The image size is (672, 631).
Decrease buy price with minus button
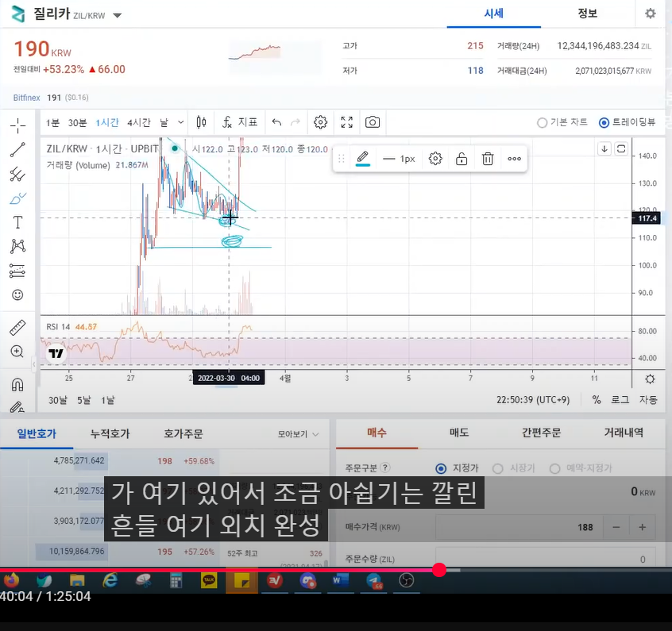coord(616,527)
